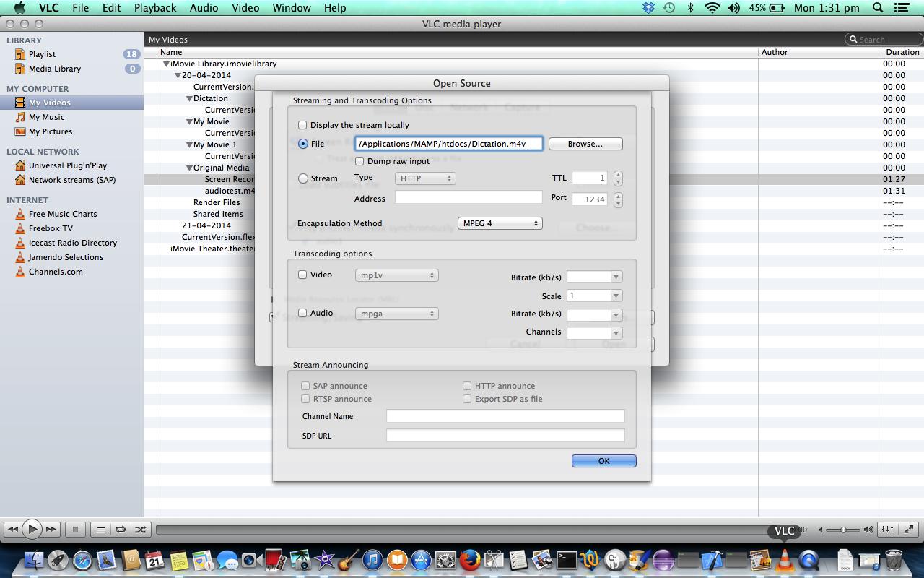Open the Scale combo box
The height and width of the screenshot is (578, 924).
click(594, 296)
